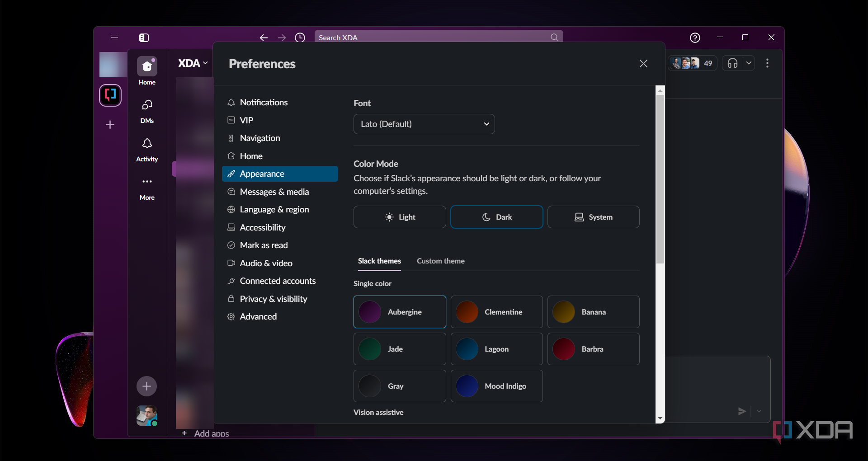868x461 pixels.
Task: Choose the Clementine theme
Action: tap(496, 312)
